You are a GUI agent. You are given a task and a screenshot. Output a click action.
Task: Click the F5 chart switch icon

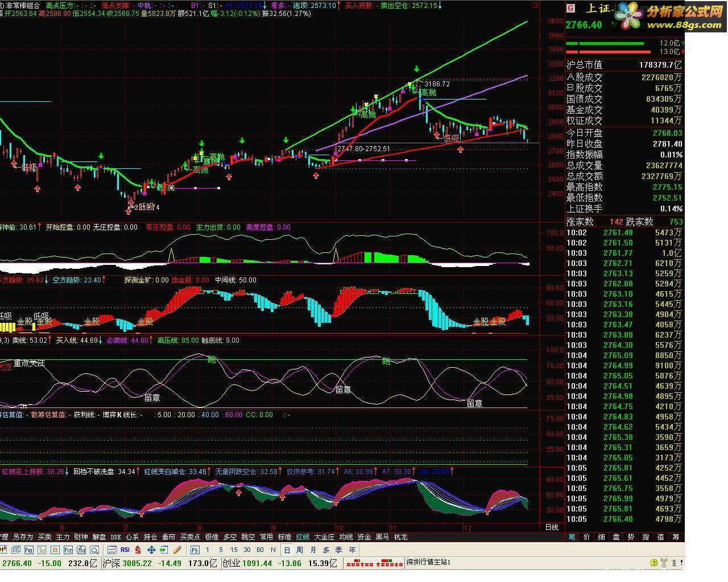pyautogui.click(x=195, y=550)
